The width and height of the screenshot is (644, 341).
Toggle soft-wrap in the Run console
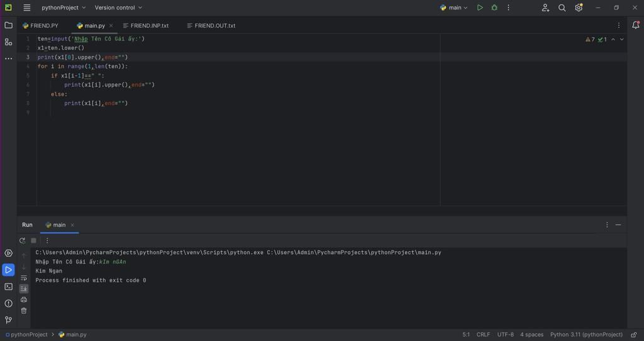click(24, 277)
